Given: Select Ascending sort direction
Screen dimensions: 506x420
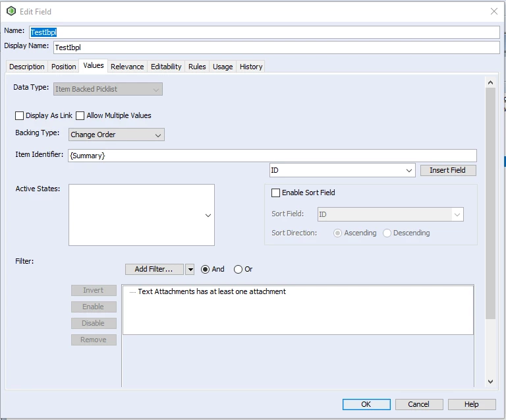Looking at the screenshot, I should coord(337,233).
